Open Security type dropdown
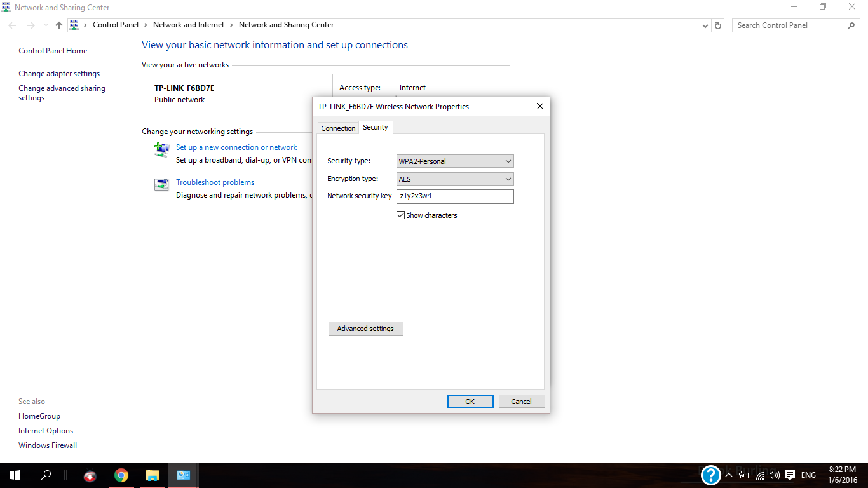 454,161
